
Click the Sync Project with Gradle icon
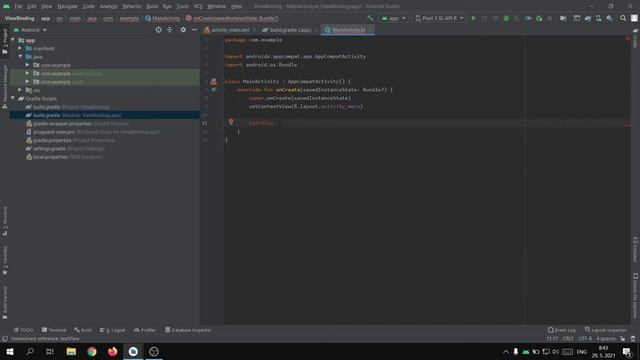click(588, 18)
